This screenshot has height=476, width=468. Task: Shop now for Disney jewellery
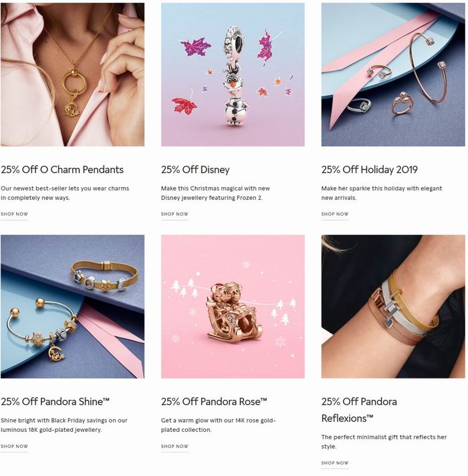(174, 214)
